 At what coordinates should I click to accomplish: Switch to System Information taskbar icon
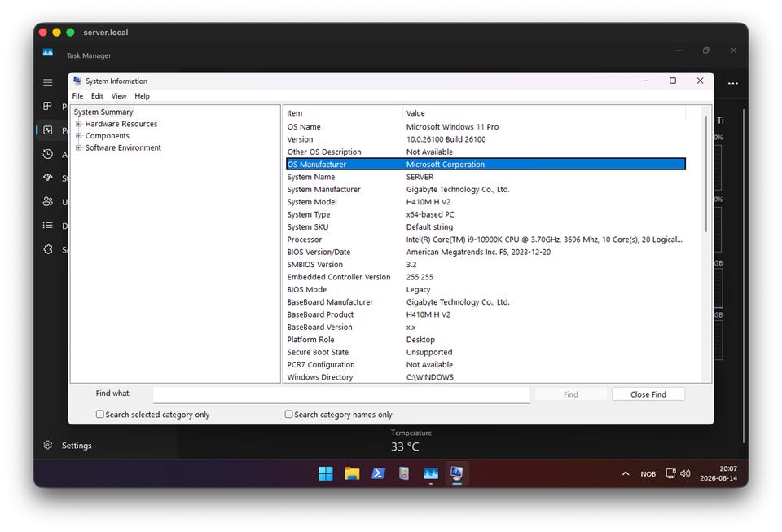(x=456, y=473)
